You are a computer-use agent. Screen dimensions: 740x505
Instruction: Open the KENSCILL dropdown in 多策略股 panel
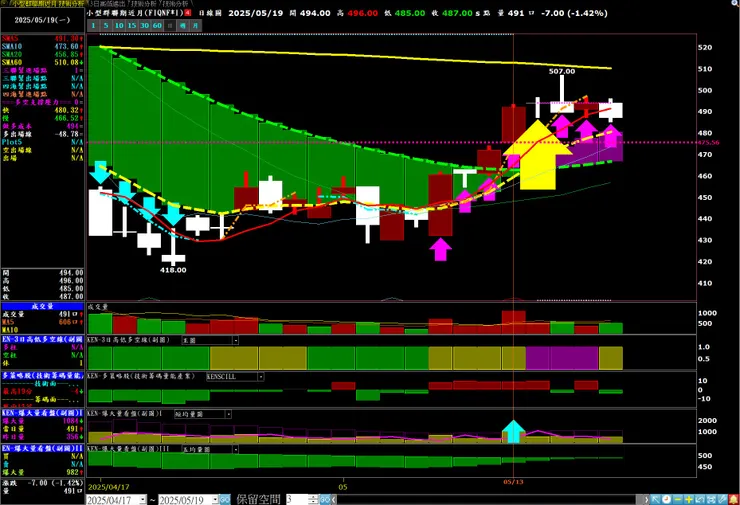[261, 377]
